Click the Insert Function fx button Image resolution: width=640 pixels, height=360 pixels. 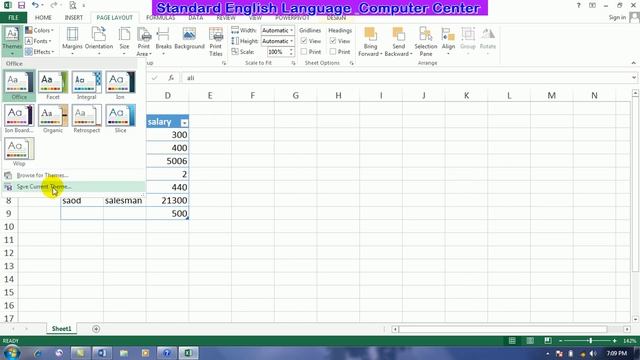(171, 78)
